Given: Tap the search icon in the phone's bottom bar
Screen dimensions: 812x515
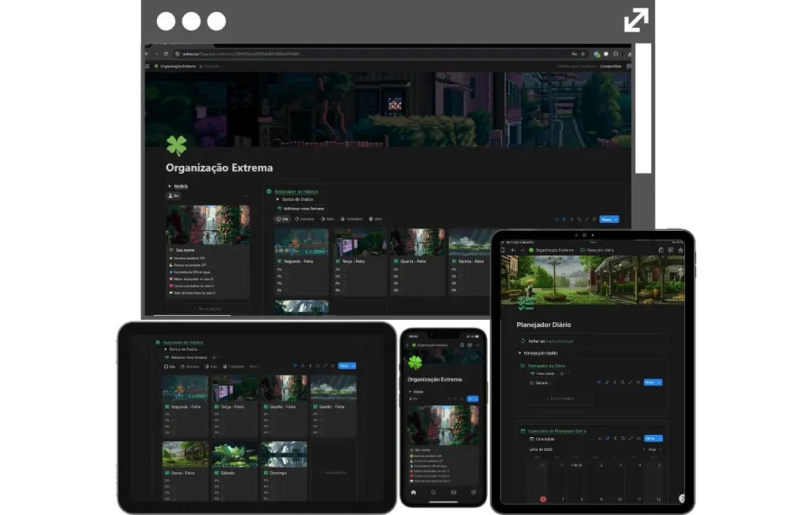Looking at the screenshot, I should point(434,492).
